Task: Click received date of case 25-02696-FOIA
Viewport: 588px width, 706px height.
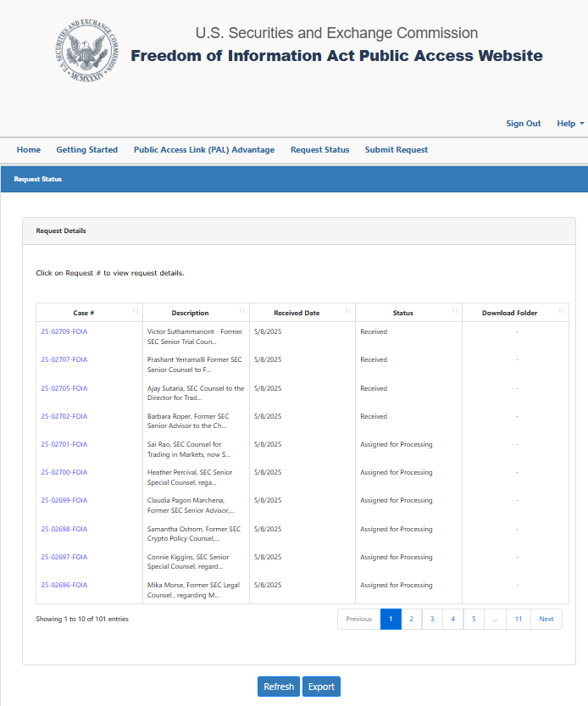Action: click(268, 585)
